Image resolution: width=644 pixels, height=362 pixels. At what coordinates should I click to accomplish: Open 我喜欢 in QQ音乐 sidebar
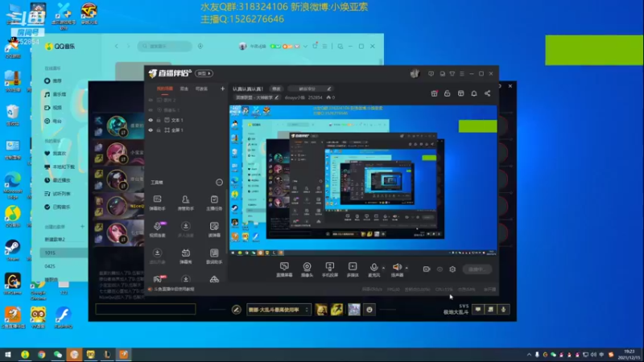point(56,154)
